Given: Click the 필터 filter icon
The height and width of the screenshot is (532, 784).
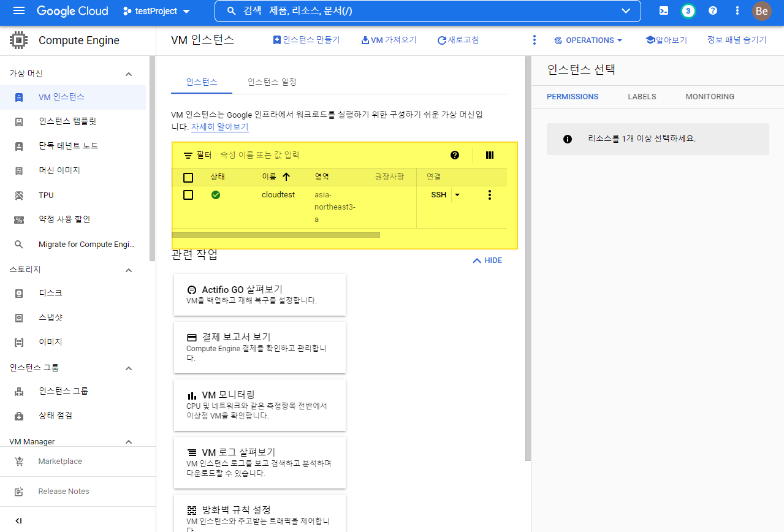Looking at the screenshot, I should point(188,156).
